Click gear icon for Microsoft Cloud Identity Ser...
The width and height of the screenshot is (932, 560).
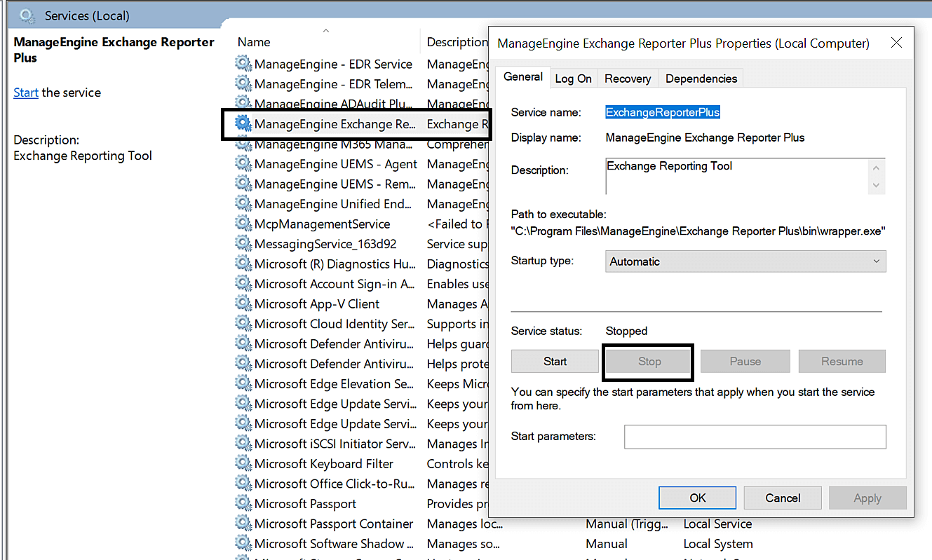[243, 324]
